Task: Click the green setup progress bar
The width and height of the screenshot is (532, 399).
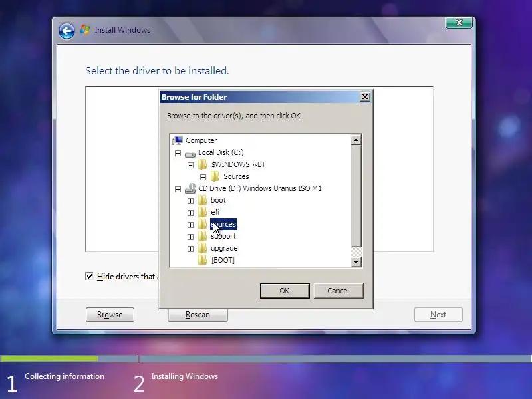Action: 49,358
